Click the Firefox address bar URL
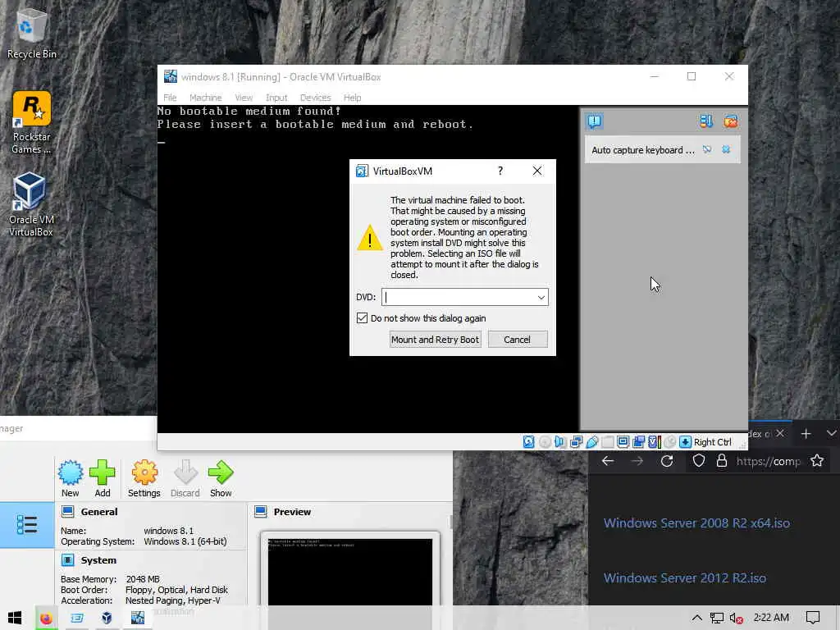This screenshot has height=630, width=840. [768, 461]
